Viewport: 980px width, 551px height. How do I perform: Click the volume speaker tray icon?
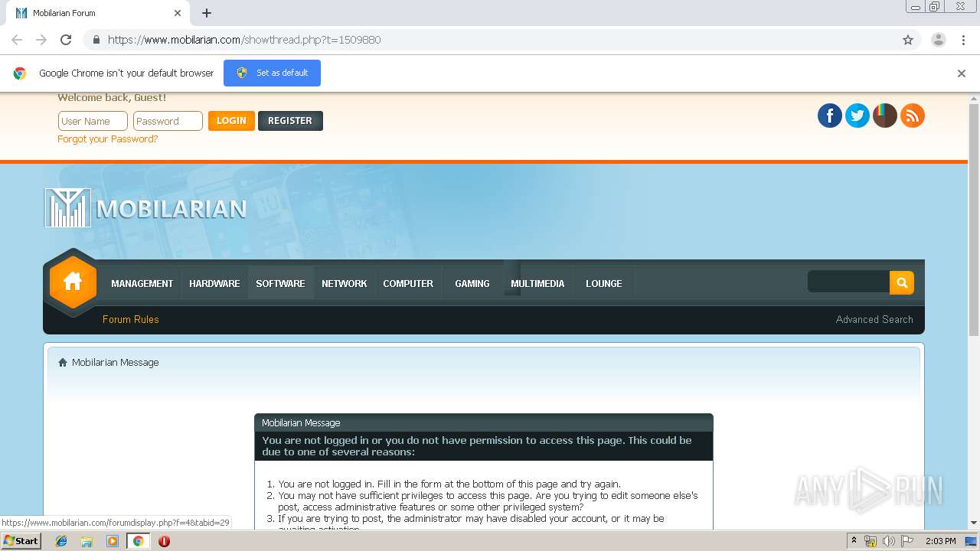coord(888,541)
